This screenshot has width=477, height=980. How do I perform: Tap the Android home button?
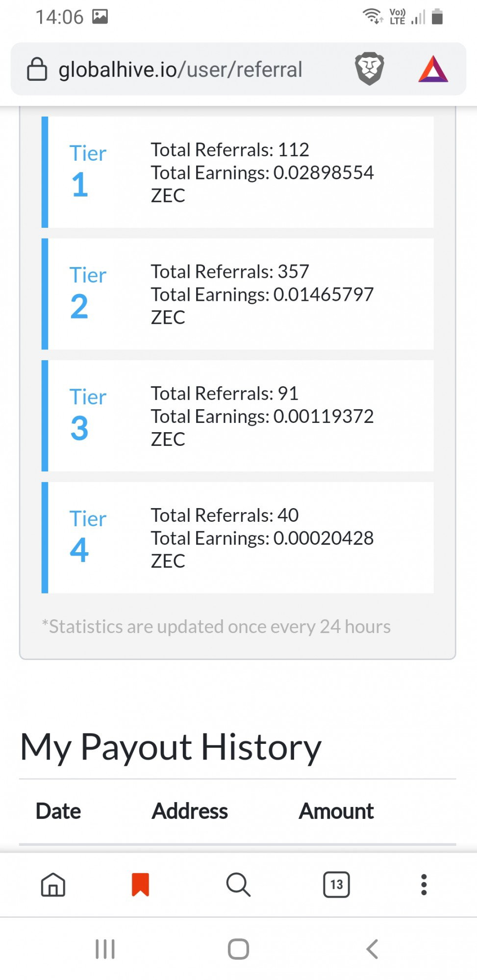[238, 949]
